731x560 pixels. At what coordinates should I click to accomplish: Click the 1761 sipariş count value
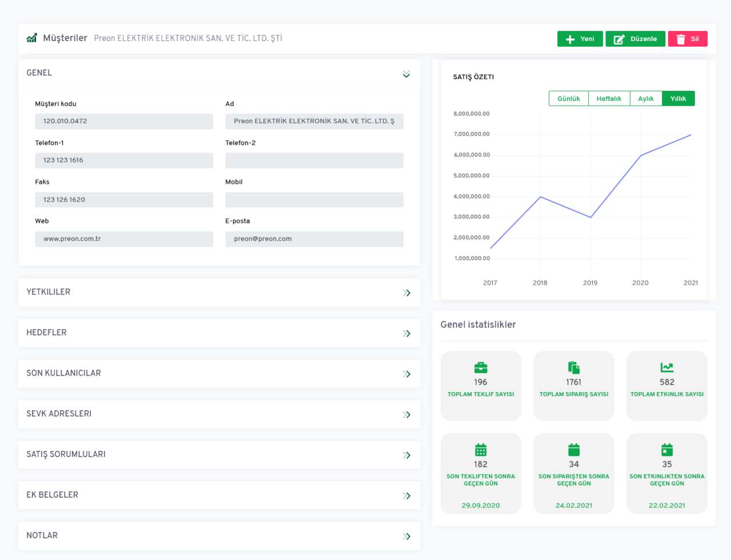(574, 382)
